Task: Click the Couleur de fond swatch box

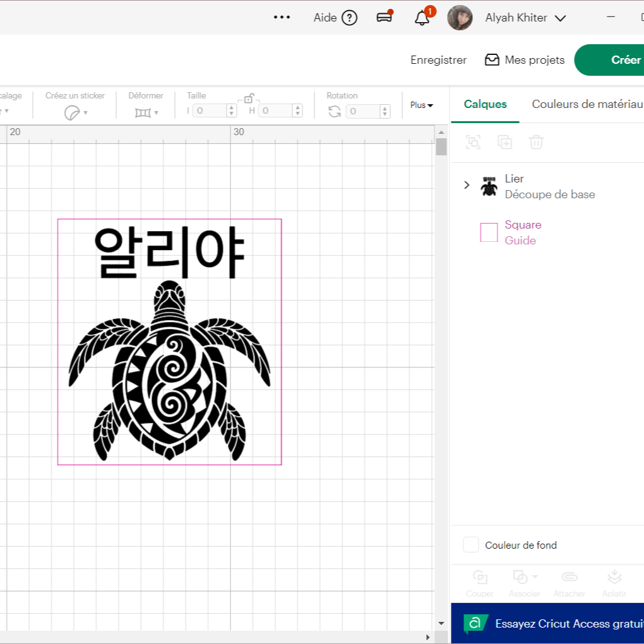Action: point(471,545)
